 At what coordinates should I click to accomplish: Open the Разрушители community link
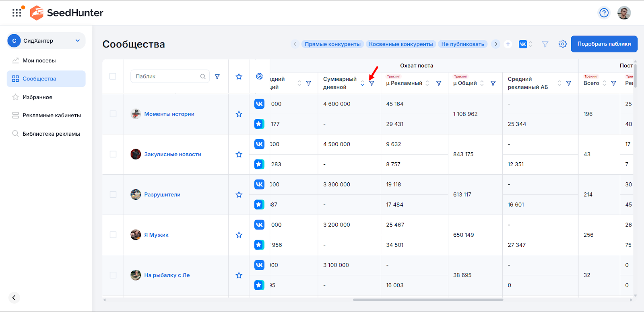tap(162, 194)
